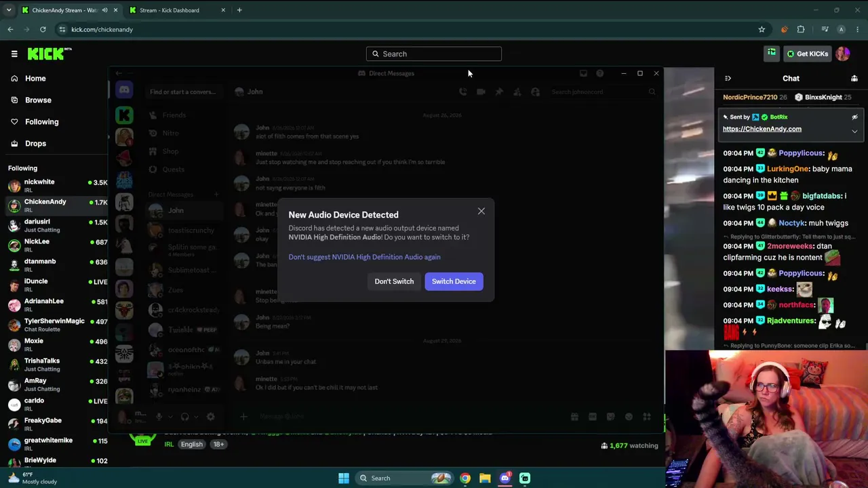Click the kick.com/chickenandy address bar

click(407, 30)
